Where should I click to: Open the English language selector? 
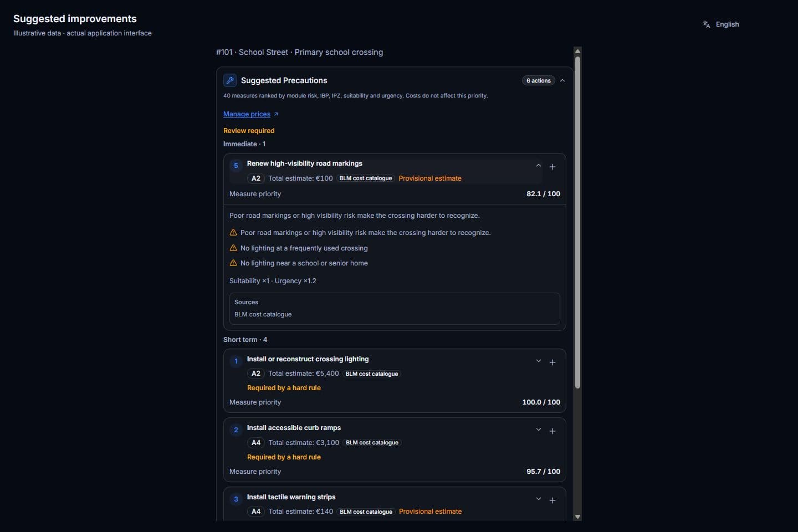721,24
